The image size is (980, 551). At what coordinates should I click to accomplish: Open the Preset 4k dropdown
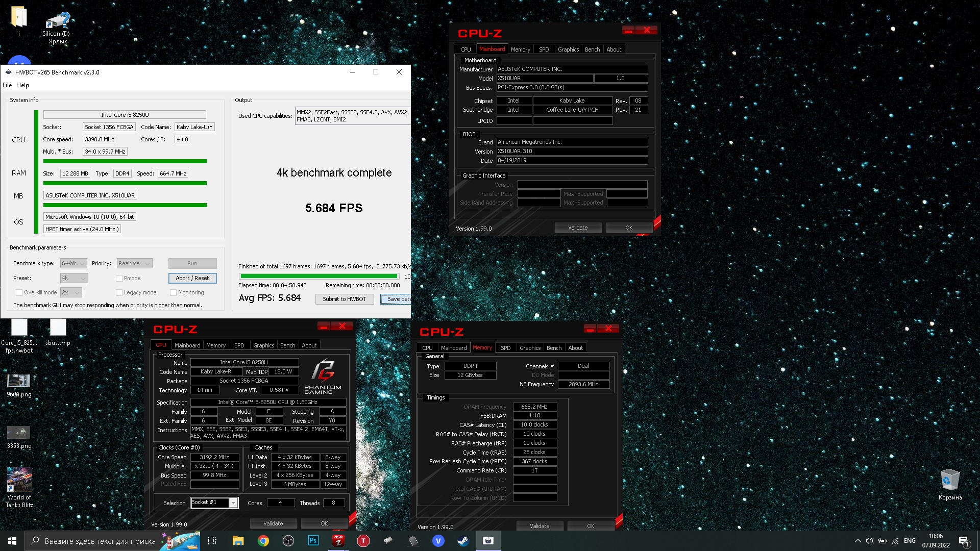[74, 278]
